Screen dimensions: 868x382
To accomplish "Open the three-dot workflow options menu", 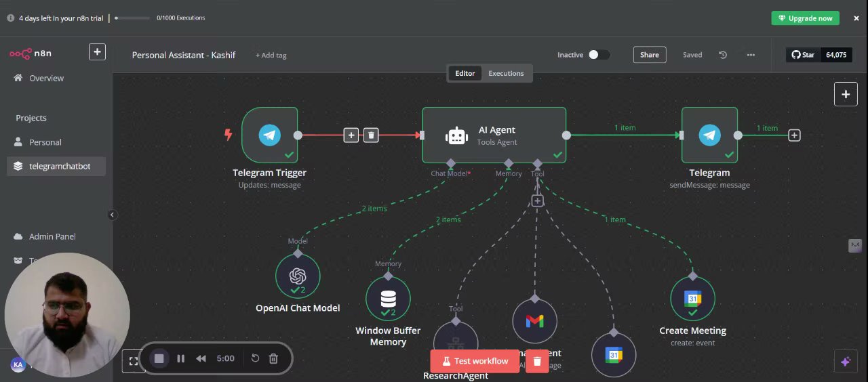I will 751,55.
